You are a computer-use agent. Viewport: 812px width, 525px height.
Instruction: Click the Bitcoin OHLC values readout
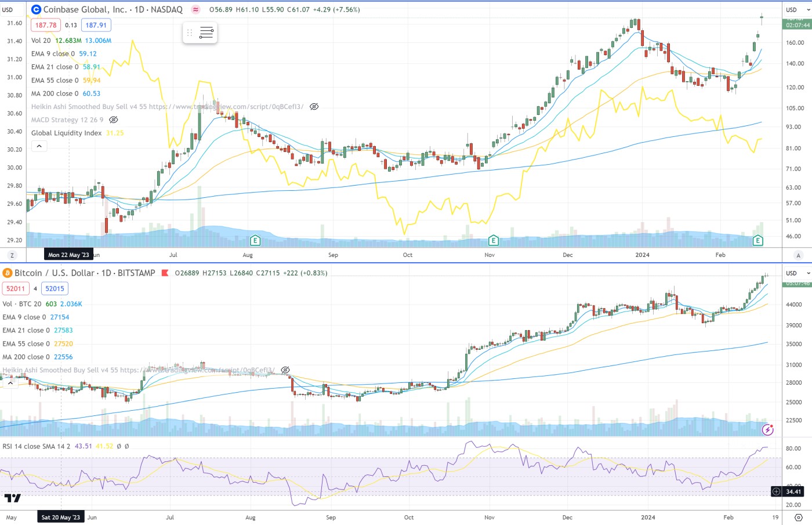(251, 273)
